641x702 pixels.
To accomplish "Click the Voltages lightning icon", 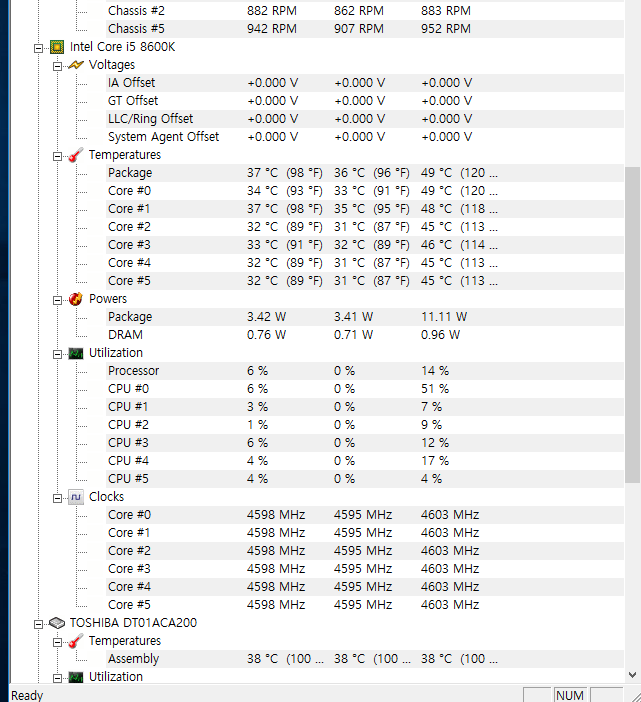I will [76, 65].
